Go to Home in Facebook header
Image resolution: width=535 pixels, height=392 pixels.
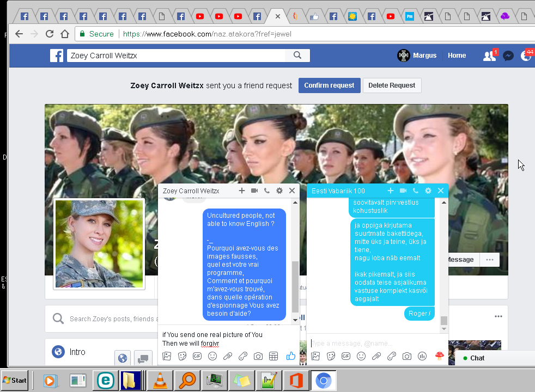pos(457,56)
